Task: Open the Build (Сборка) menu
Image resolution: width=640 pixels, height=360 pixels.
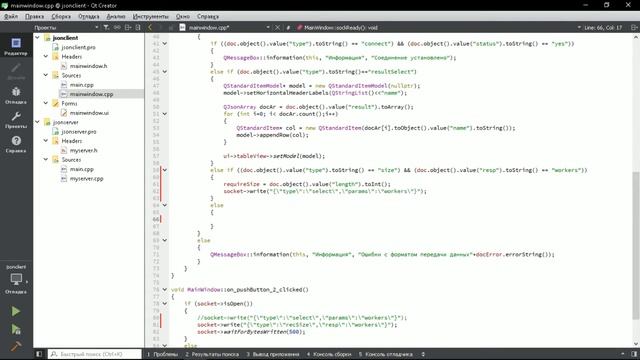Action: tap(61, 16)
